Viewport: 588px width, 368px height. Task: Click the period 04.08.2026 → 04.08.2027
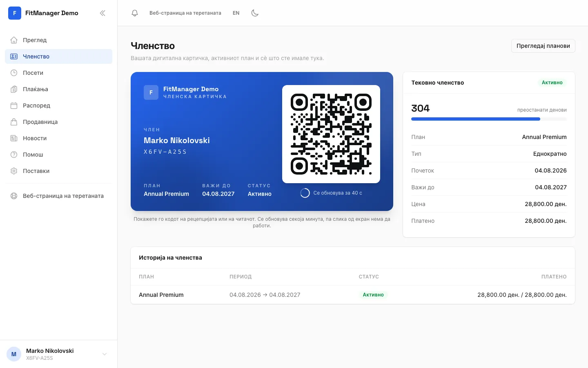(x=265, y=295)
